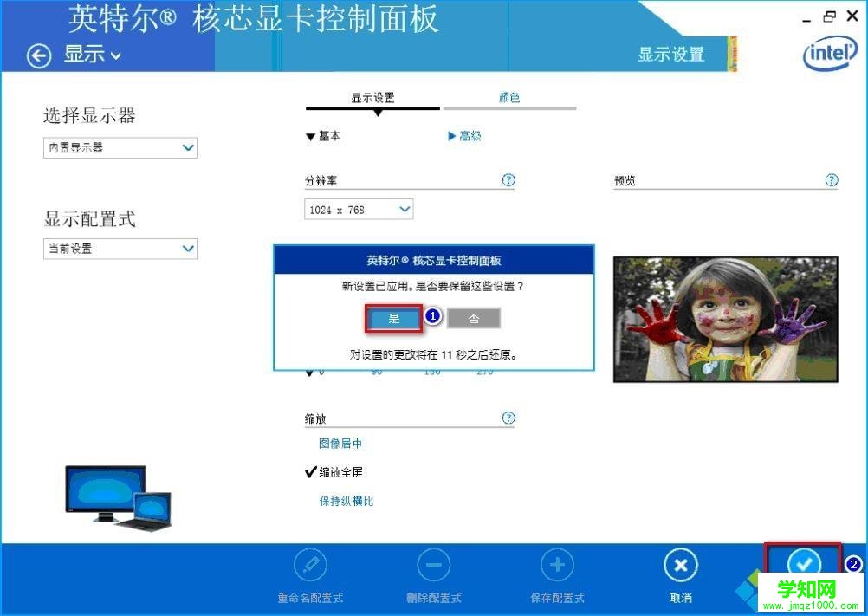Open the 显示 section dropdown in the header

[x=93, y=55]
